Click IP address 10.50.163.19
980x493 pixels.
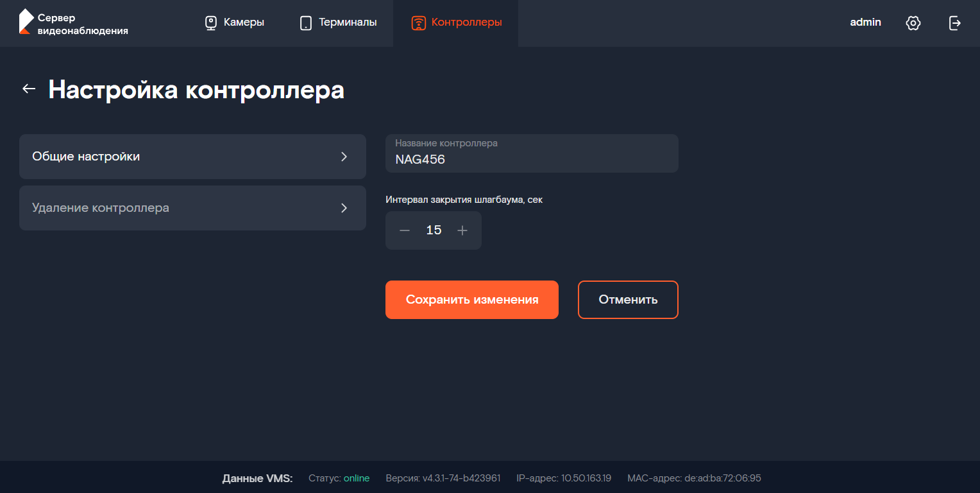tap(586, 478)
